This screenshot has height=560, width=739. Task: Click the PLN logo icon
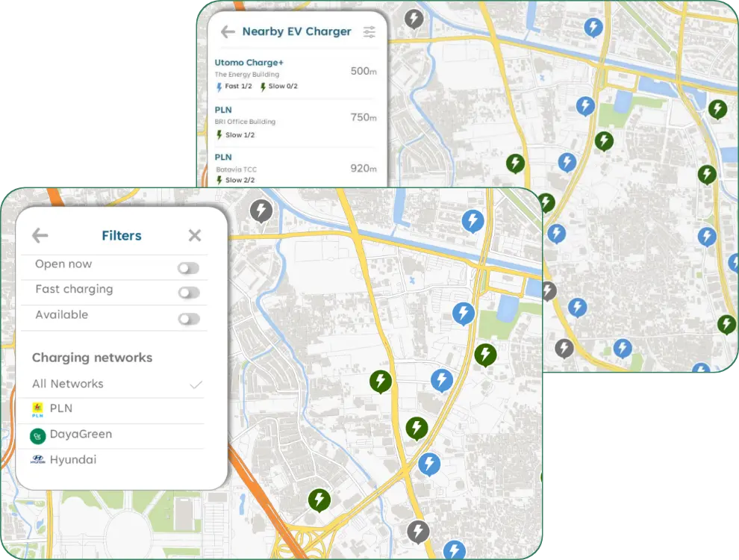pyautogui.click(x=38, y=410)
